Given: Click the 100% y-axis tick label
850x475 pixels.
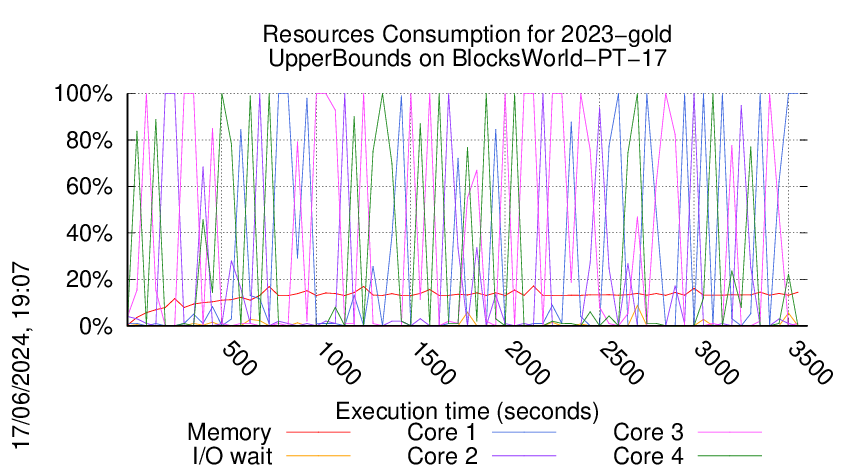Looking at the screenshot, I should pos(83,94).
